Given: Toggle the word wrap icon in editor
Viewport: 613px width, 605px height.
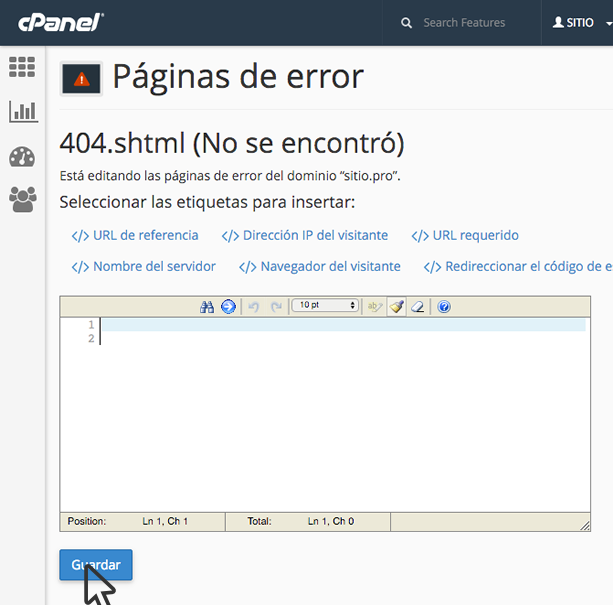Looking at the screenshot, I should [375, 306].
